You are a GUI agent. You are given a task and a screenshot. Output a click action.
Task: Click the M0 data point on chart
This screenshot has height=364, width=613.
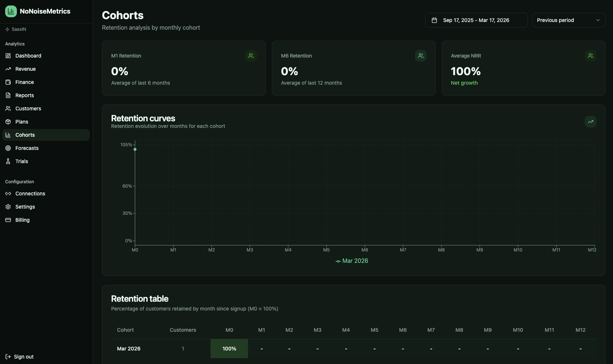point(135,149)
